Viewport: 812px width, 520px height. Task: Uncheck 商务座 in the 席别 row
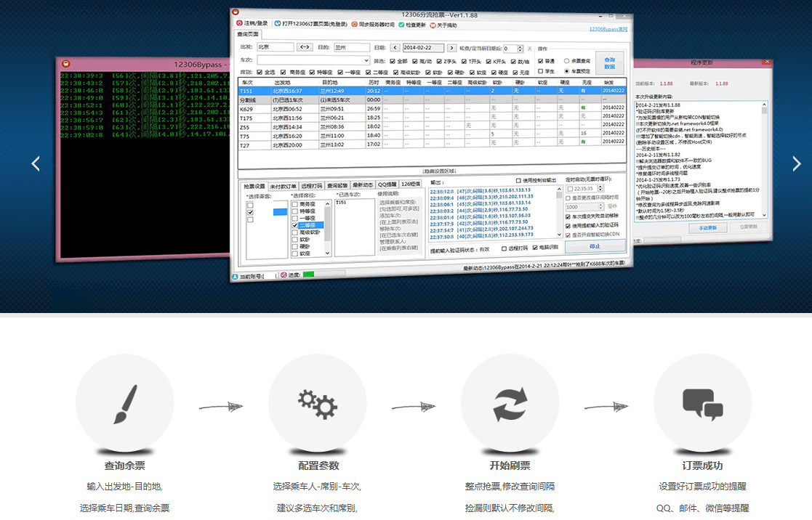pos(284,72)
